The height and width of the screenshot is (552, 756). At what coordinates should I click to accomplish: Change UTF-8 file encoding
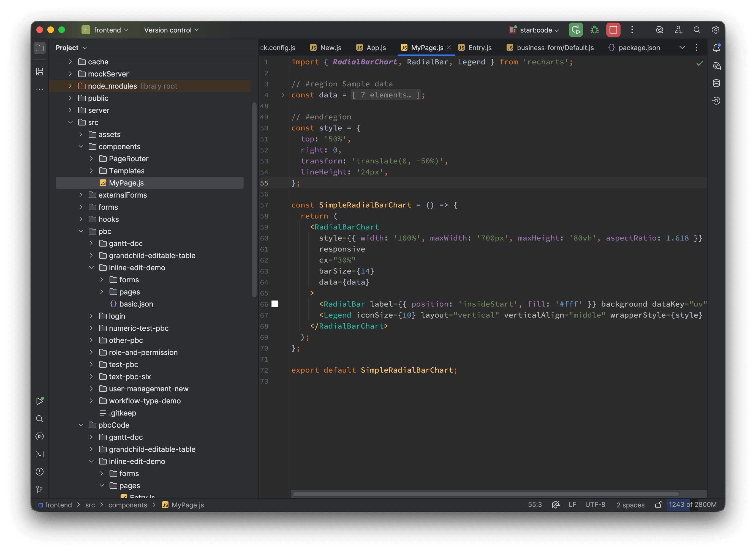595,505
